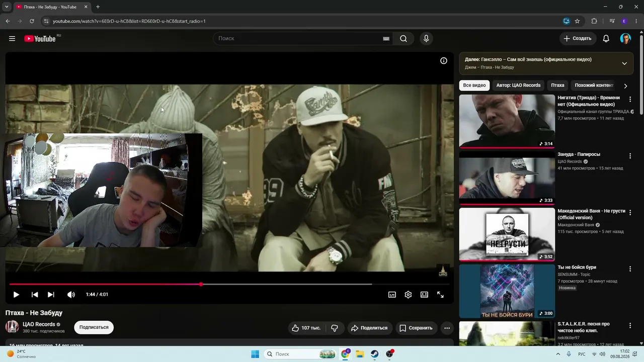Create content with the Создать button
Image resolution: width=644 pixels, height=362 pixels.
click(578, 39)
